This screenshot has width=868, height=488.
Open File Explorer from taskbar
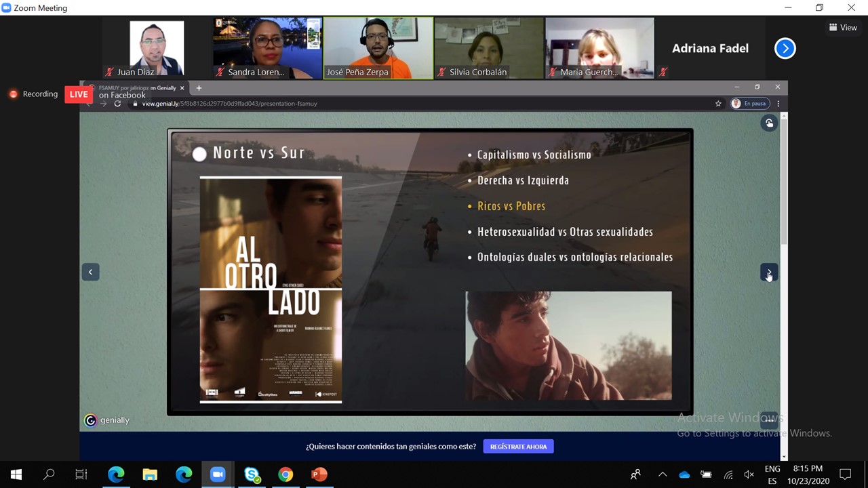coord(150,474)
